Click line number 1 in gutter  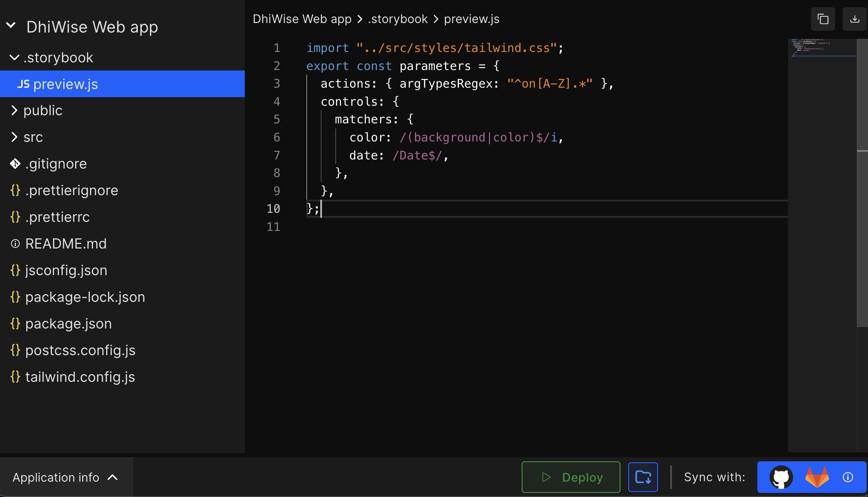click(277, 48)
